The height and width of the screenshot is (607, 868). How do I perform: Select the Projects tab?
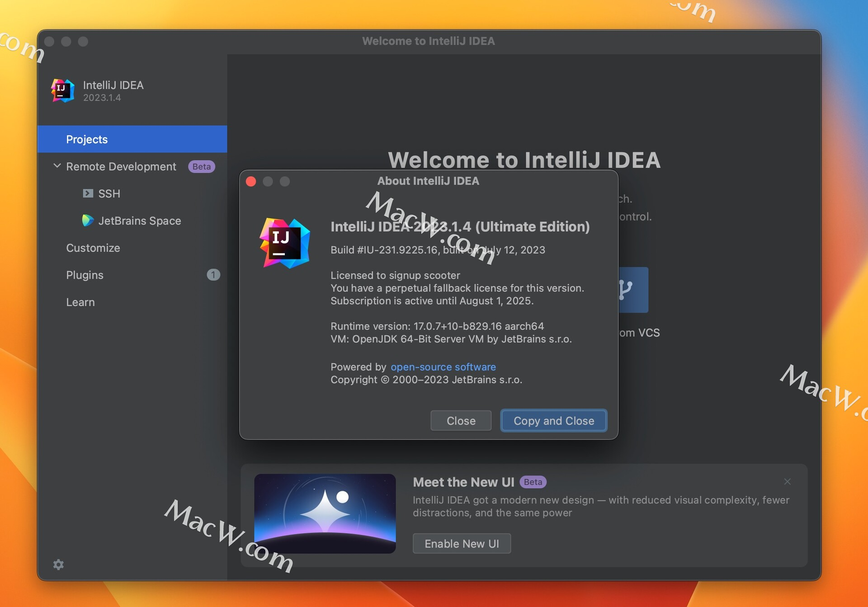point(87,139)
